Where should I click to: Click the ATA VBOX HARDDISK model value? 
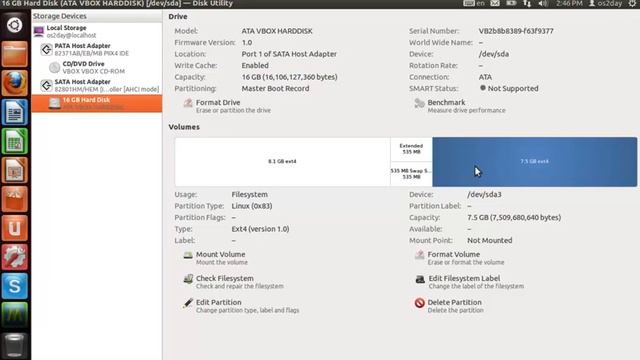tap(277, 31)
